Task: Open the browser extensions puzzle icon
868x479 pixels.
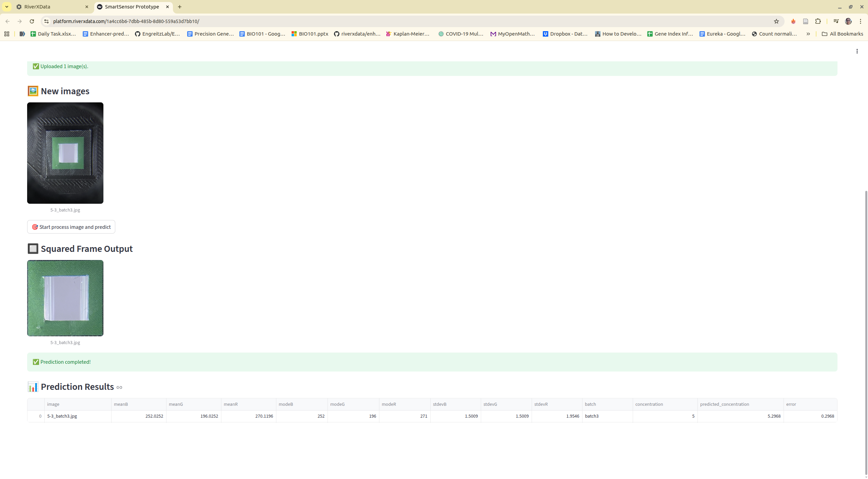Action: (x=818, y=21)
